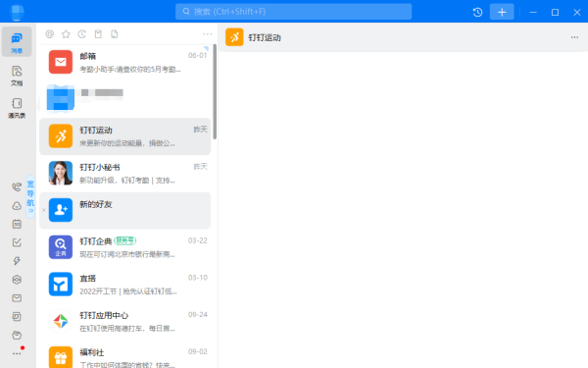Open the 钉钉应用中心 conversation
Screen dimensions: 588x368
click(x=124, y=322)
